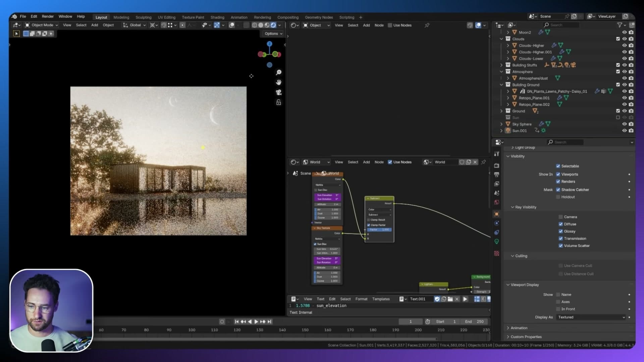The height and width of the screenshot is (362, 644).
Task: Open the Help menu
Action: point(81,16)
